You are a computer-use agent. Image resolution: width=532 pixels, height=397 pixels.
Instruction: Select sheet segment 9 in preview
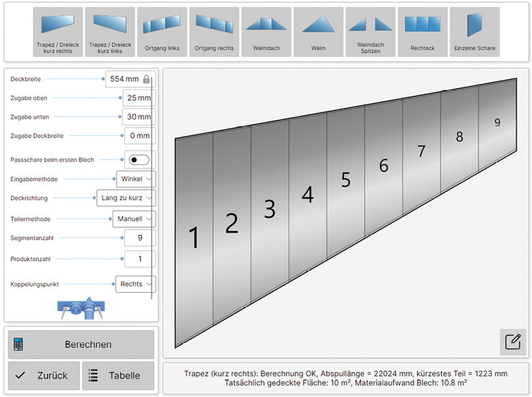click(497, 122)
